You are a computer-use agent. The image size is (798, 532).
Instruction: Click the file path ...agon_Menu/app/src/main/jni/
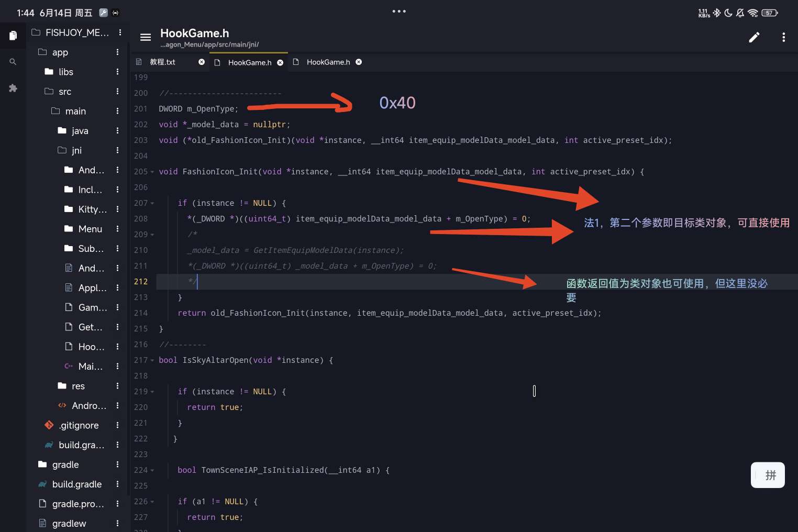click(209, 45)
